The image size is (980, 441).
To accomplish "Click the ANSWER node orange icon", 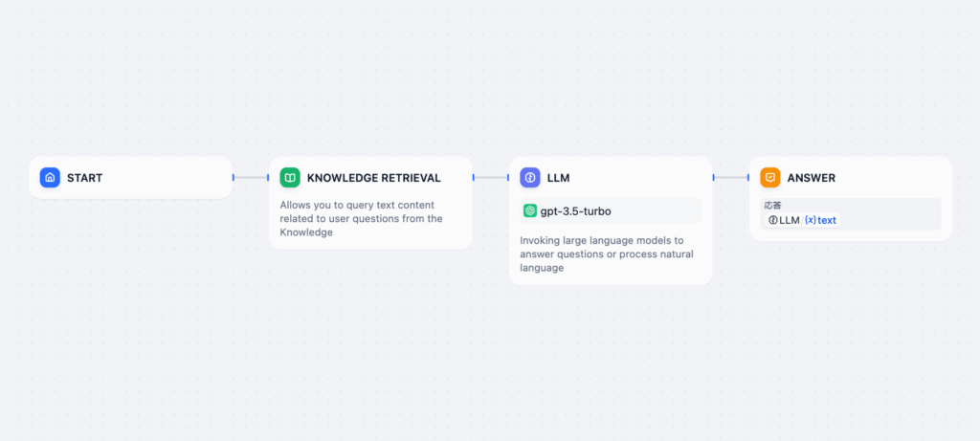I will (x=770, y=178).
